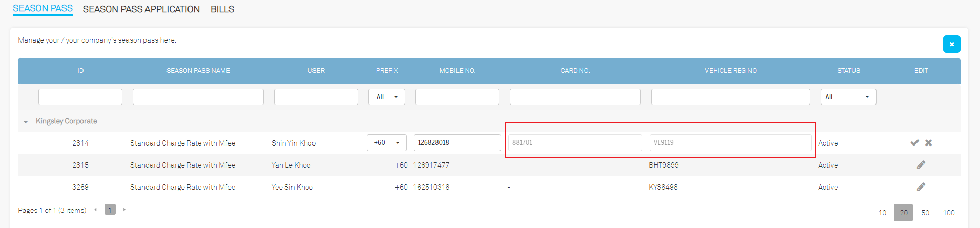Click pencil edit icon for Yee Sin Khoo

(x=921, y=187)
